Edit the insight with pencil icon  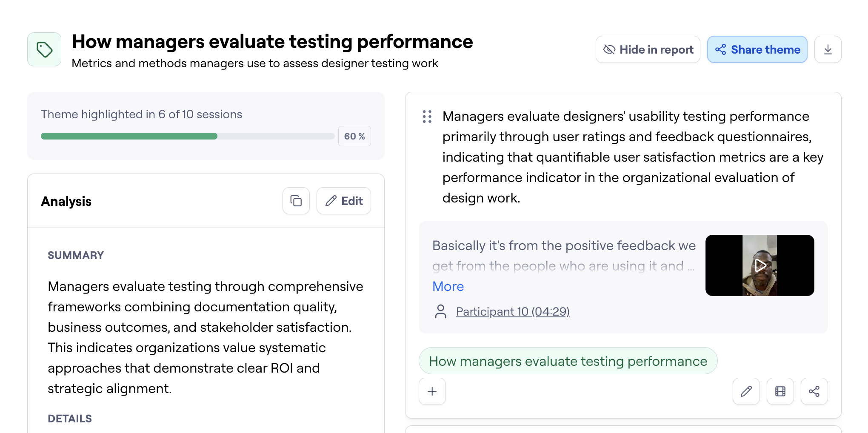tap(746, 391)
